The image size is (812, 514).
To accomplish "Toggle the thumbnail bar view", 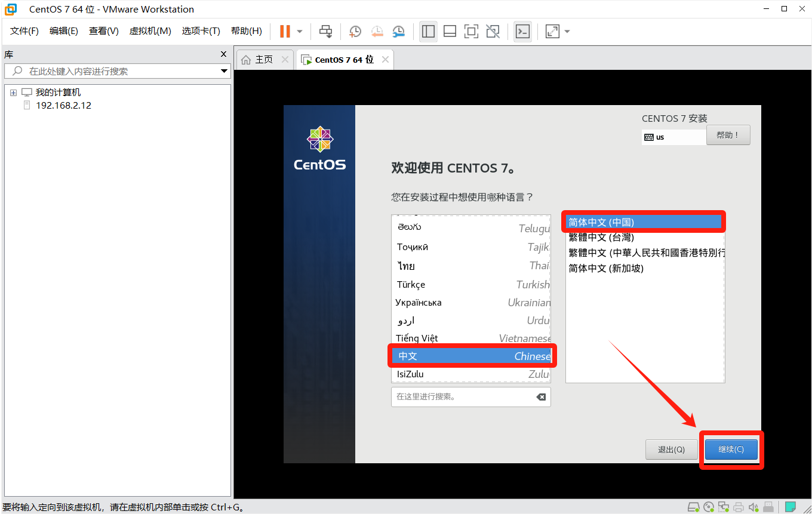I will click(450, 31).
